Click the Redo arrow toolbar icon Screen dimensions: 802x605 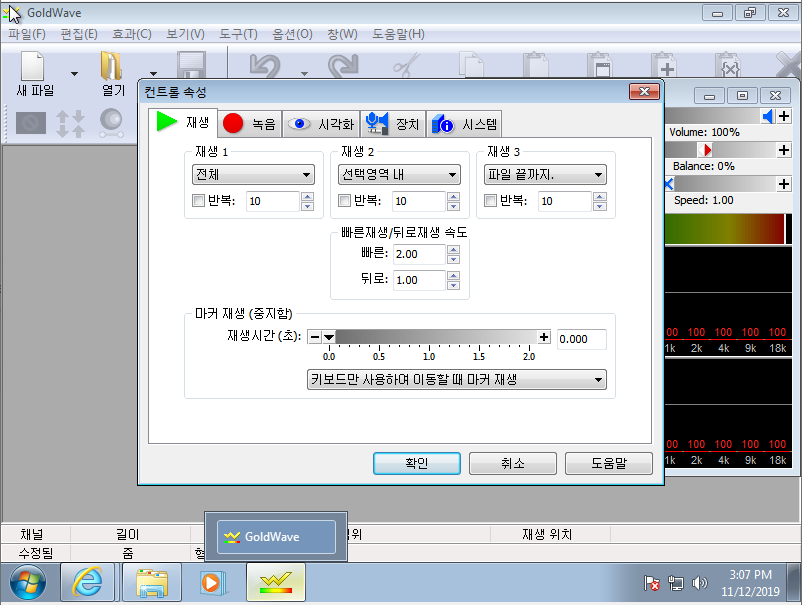pos(343,66)
